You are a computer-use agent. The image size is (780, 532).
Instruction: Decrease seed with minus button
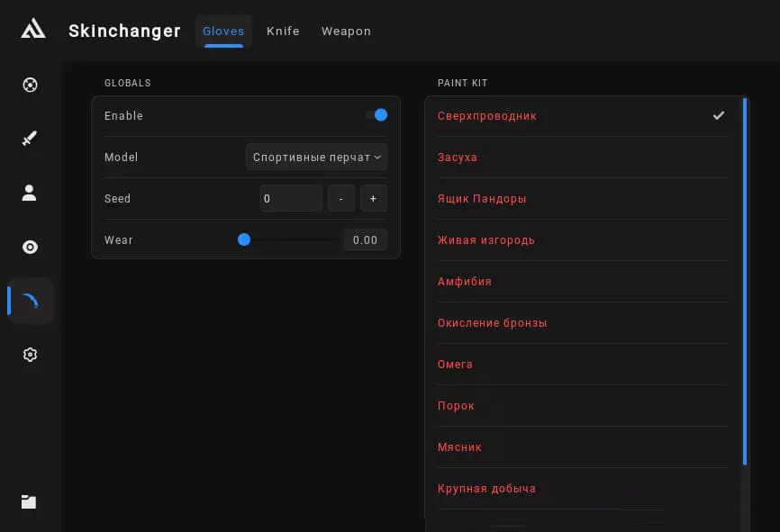pyautogui.click(x=340, y=198)
